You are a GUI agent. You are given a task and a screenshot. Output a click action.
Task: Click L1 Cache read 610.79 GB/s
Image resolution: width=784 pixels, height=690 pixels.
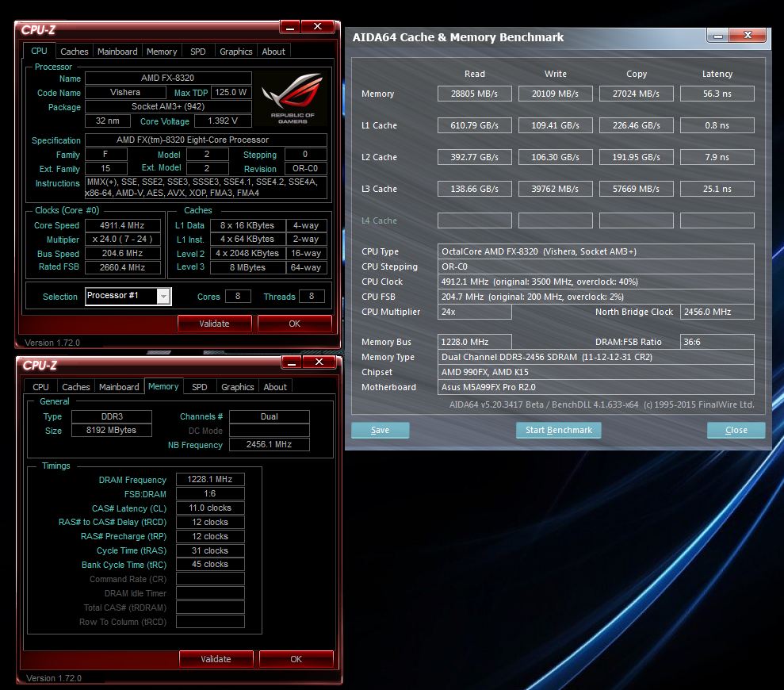pyautogui.click(x=475, y=125)
